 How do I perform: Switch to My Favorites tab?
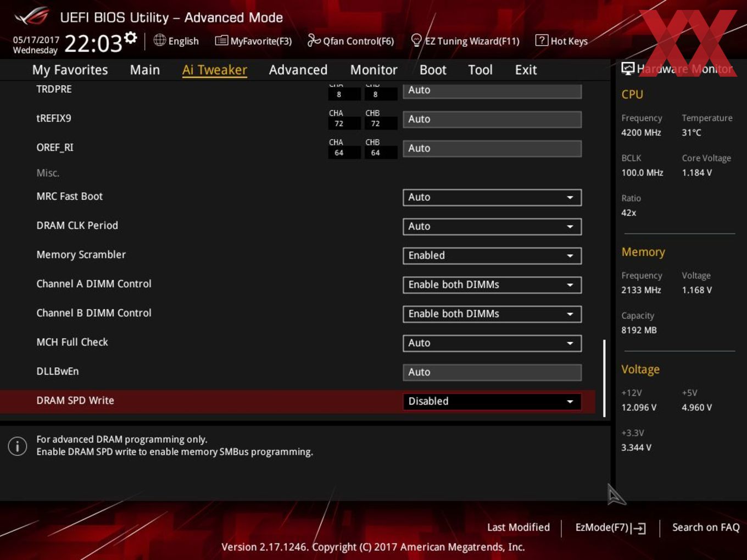click(x=70, y=70)
